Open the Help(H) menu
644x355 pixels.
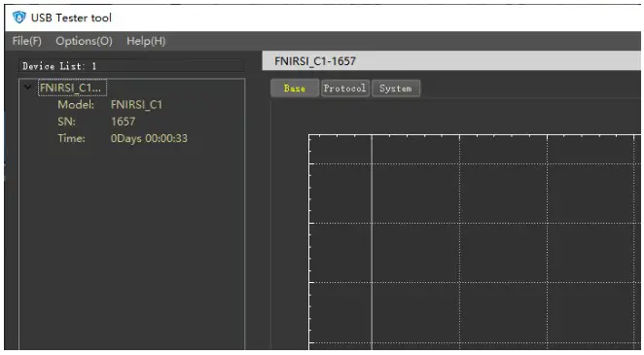click(x=146, y=41)
